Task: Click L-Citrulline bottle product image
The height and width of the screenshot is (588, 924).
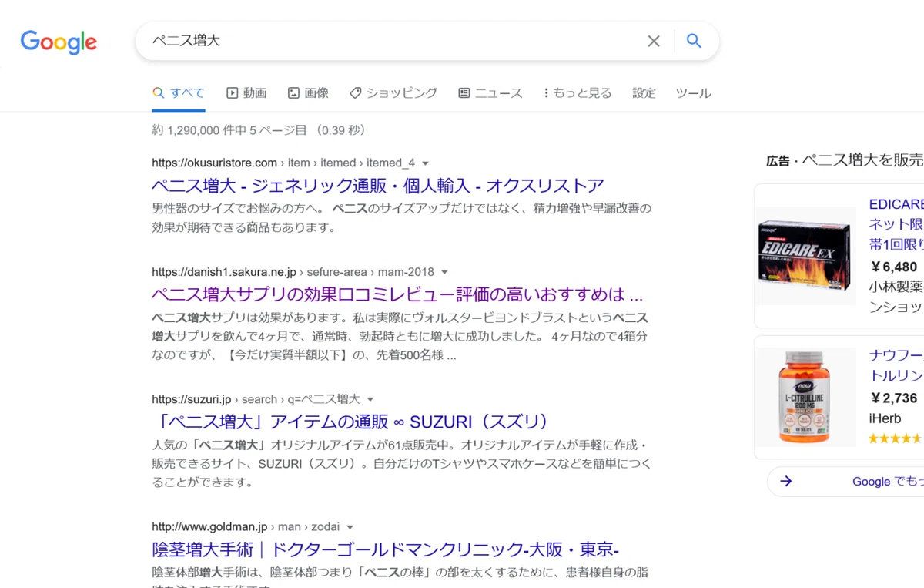Action: click(x=805, y=397)
